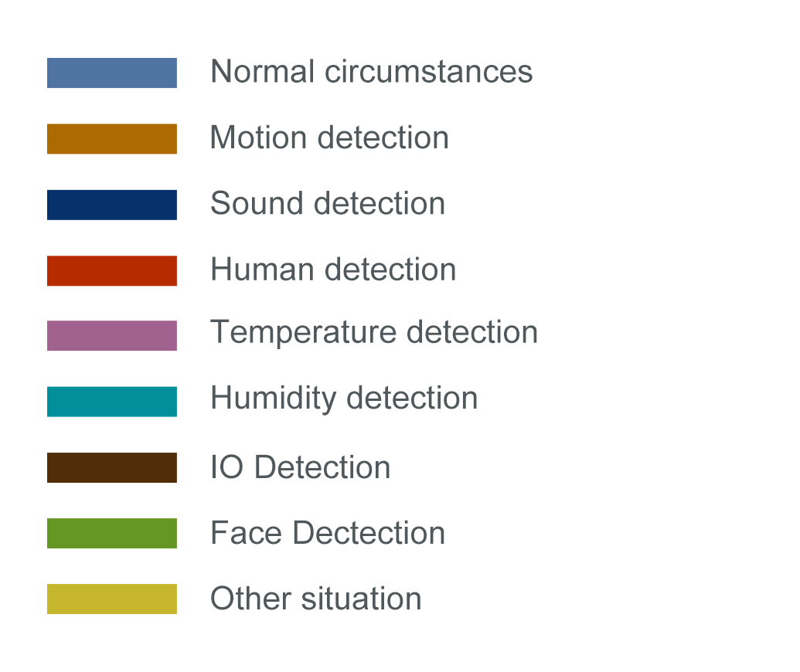Select the Humidity detection teal swatch
The image size is (800, 672).
point(112,402)
